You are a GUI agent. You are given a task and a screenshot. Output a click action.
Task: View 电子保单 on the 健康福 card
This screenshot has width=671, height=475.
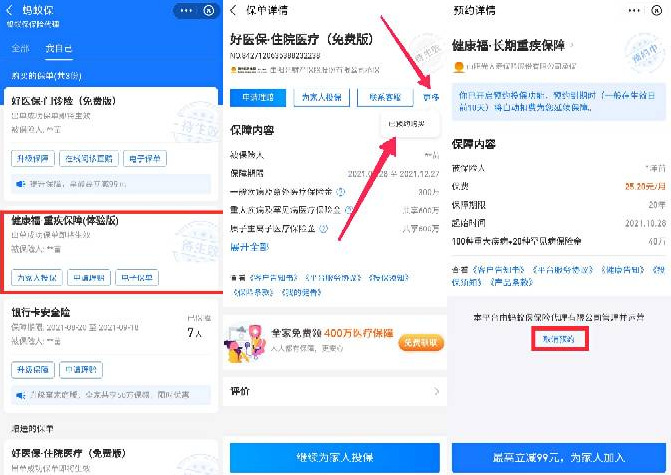pos(137,277)
